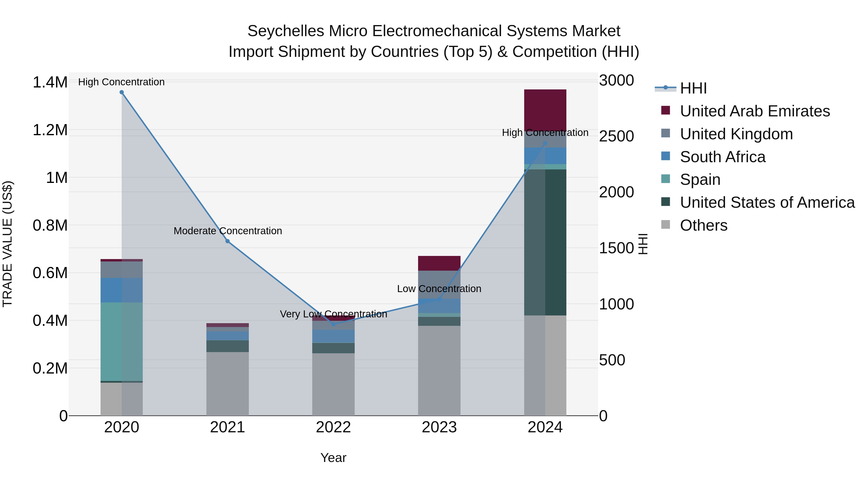Click the United States segment in 2024 bar
This screenshot has width=868, height=488.
[545, 242]
